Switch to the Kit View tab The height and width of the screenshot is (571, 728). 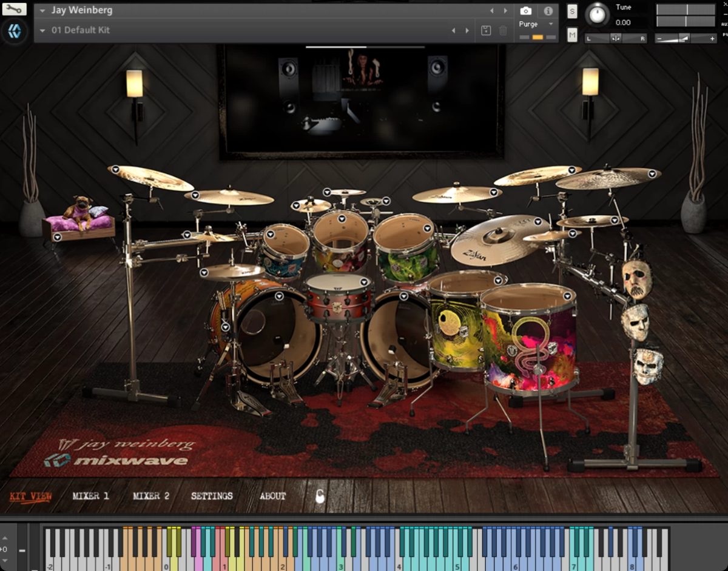30,496
